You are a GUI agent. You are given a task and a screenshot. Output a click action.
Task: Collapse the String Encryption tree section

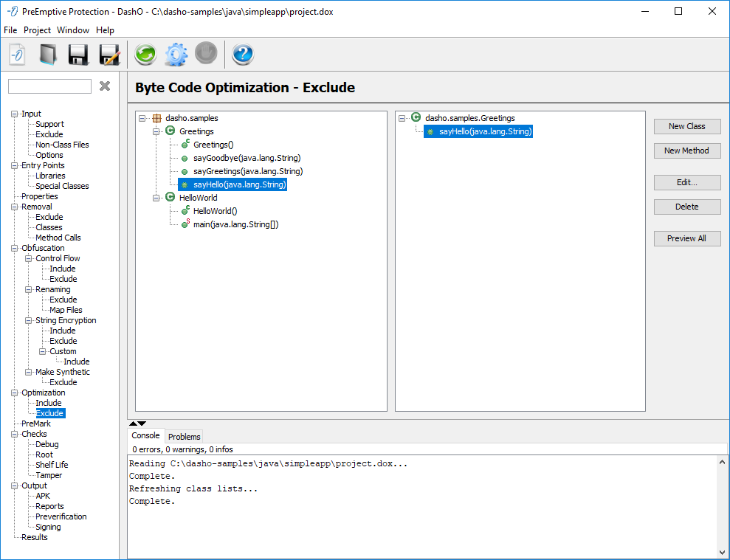[29, 320]
